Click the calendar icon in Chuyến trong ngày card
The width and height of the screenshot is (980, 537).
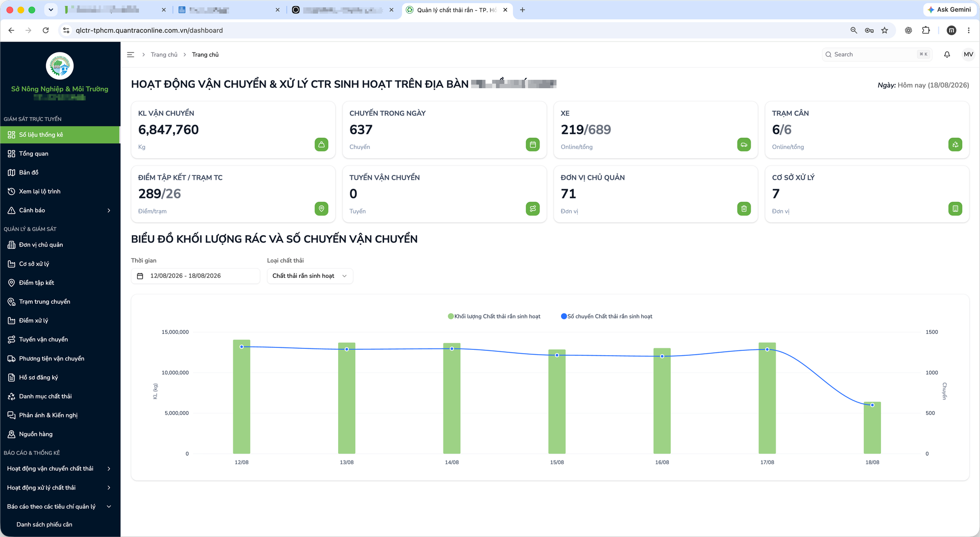point(533,145)
